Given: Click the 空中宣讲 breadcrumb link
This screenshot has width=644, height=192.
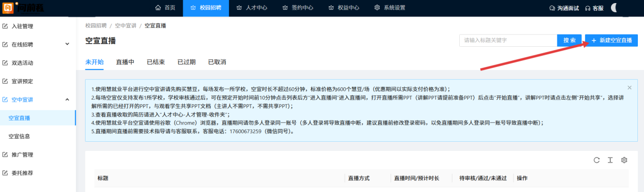Looking at the screenshot, I should point(126,25).
